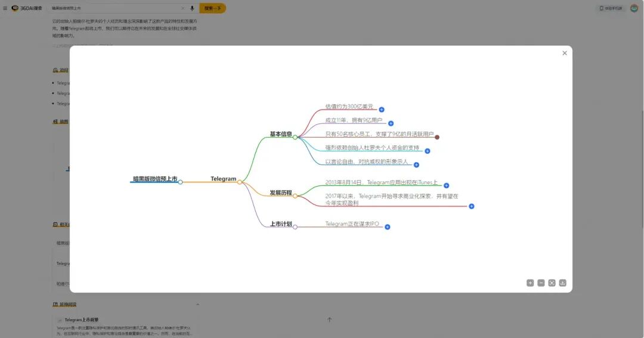Click text 成立11年，拥有9亿用户

354,120
